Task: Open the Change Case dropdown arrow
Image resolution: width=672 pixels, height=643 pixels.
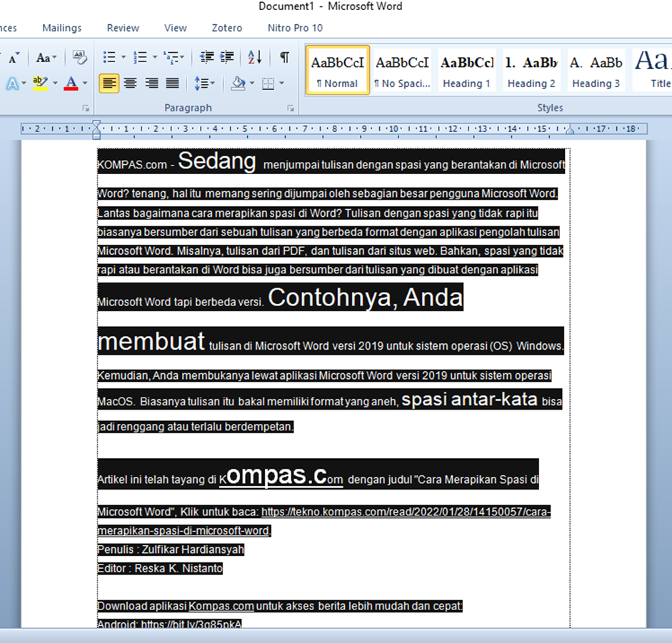Action: [54, 57]
